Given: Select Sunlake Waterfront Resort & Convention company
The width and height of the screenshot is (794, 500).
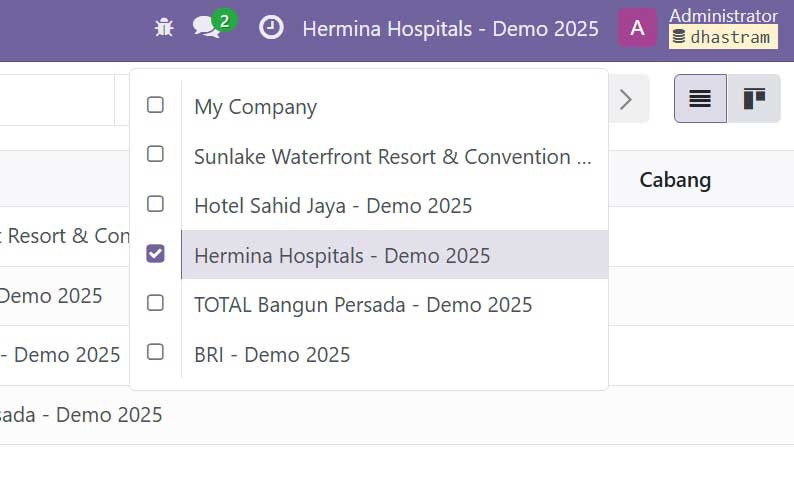Looking at the screenshot, I should click(x=394, y=157).
